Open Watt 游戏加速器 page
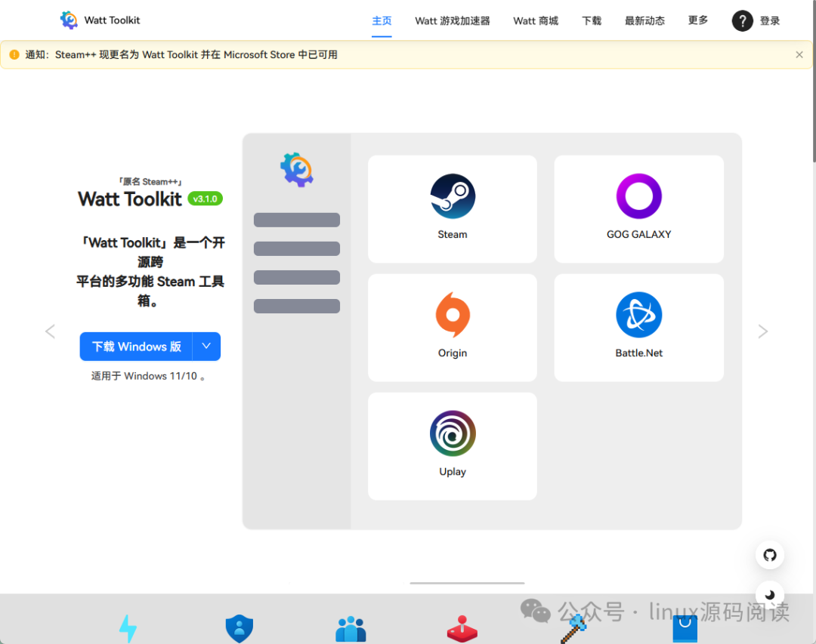The width and height of the screenshot is (816, 644). click(453, 21)
